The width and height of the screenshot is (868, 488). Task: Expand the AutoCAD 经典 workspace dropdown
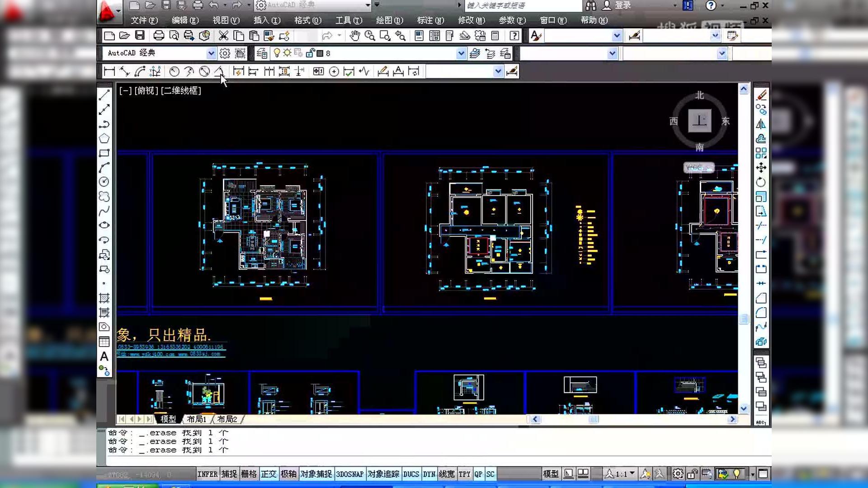(211, 53)
